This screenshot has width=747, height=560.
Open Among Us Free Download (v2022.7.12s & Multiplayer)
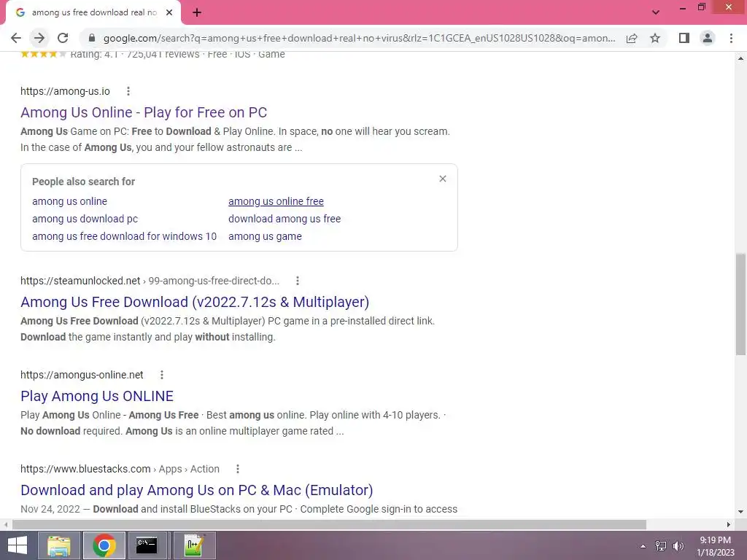pyautogui.click(x=195, y=302)
